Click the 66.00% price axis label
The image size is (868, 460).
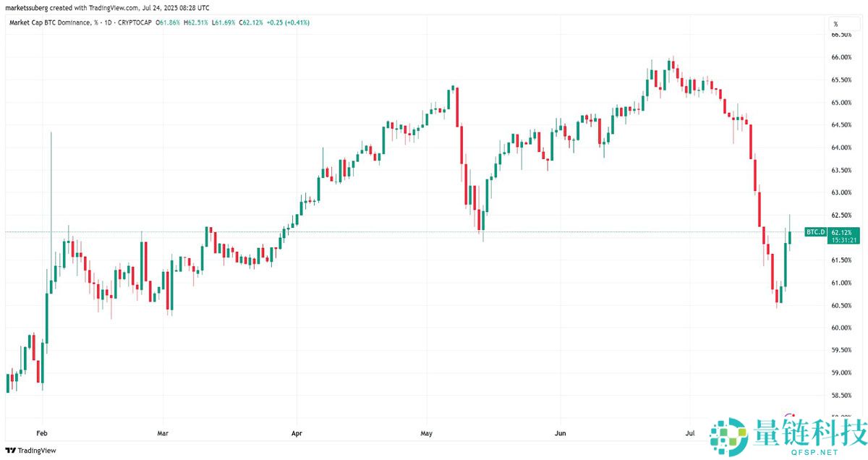(x=841, y=57)
